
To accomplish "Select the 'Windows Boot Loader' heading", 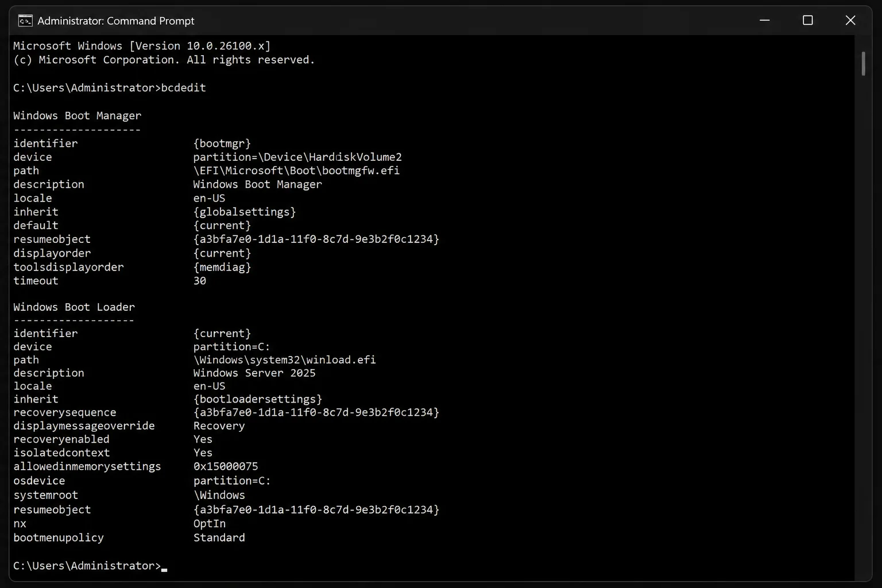I will point(74,307).
